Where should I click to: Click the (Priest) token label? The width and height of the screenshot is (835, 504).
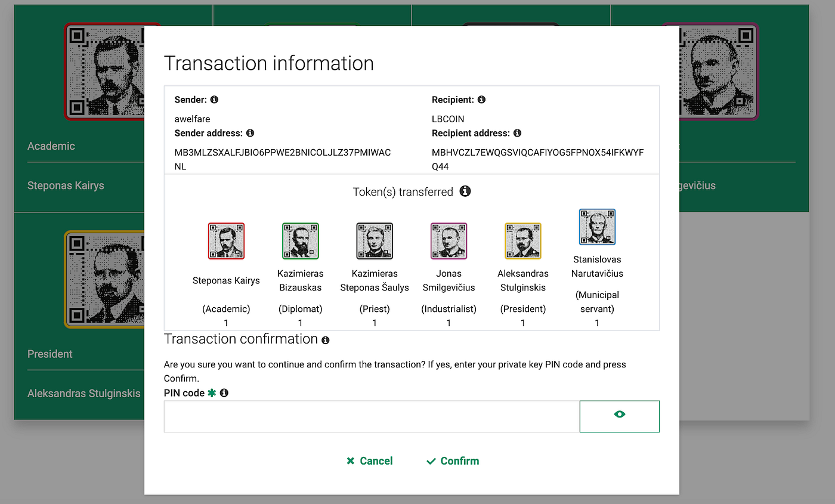pyautogui.click(x=375, y=309)
